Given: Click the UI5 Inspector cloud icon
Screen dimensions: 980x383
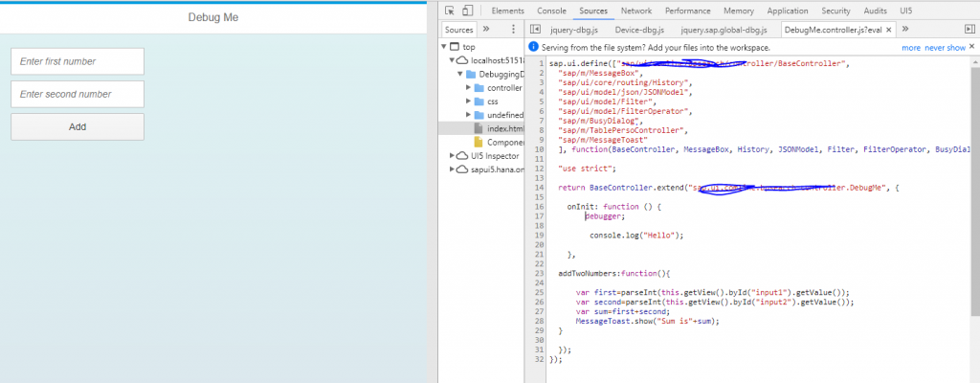Looking at the screenshot, I should [462, 155].
